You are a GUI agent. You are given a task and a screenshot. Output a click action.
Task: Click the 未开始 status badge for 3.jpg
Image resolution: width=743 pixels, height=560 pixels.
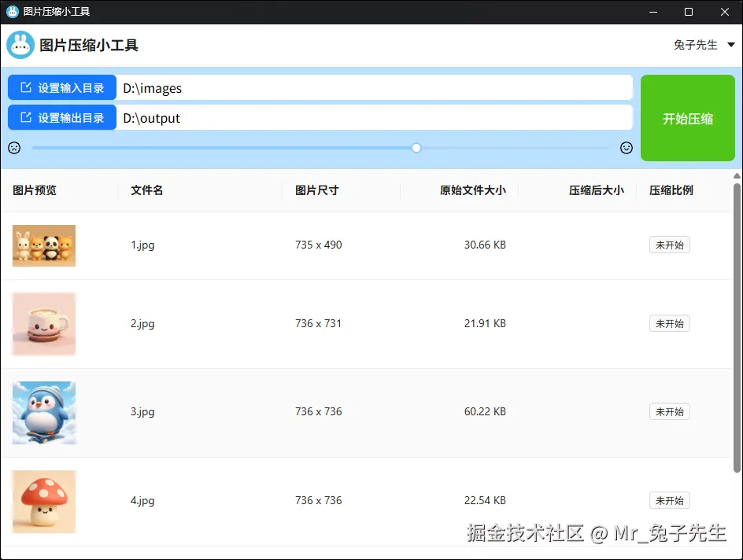click(x=669, y=411)
